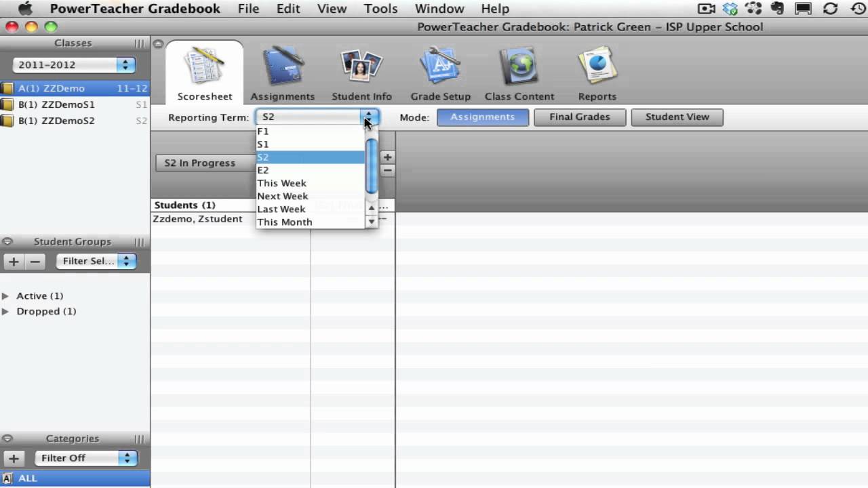Choose Next Week from term list

click(311, 196)
